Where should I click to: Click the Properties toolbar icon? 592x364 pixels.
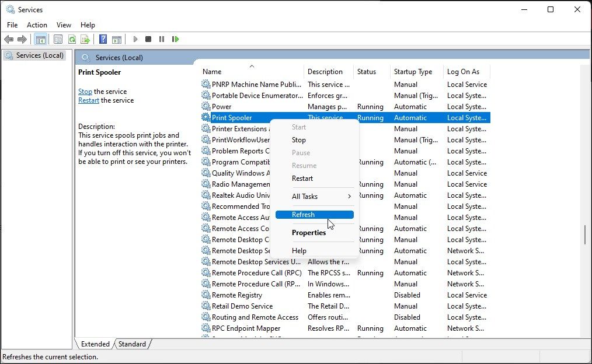[x=58, y=39]
